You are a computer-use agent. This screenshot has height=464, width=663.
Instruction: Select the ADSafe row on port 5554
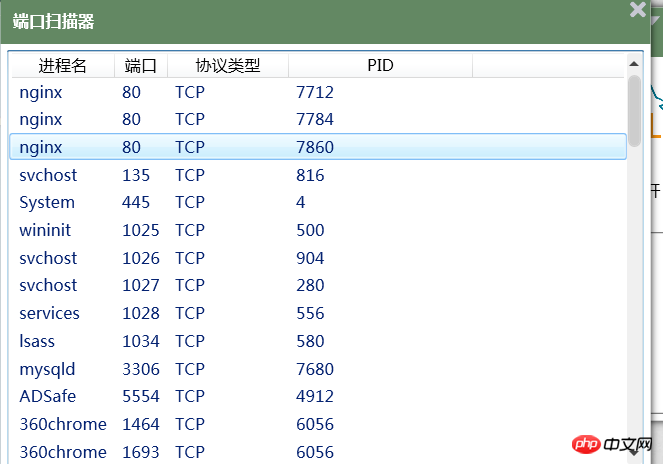318,396
